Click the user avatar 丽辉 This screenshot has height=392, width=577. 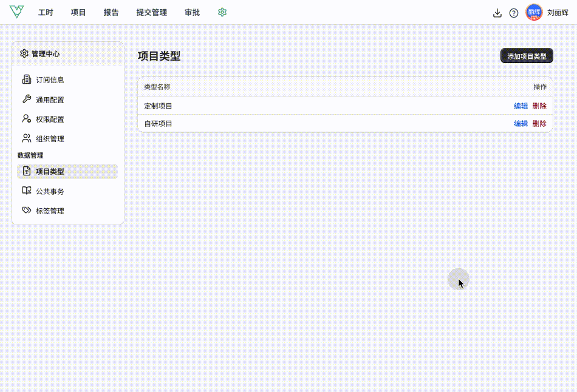pyautogui.click(x=534, y=13)
